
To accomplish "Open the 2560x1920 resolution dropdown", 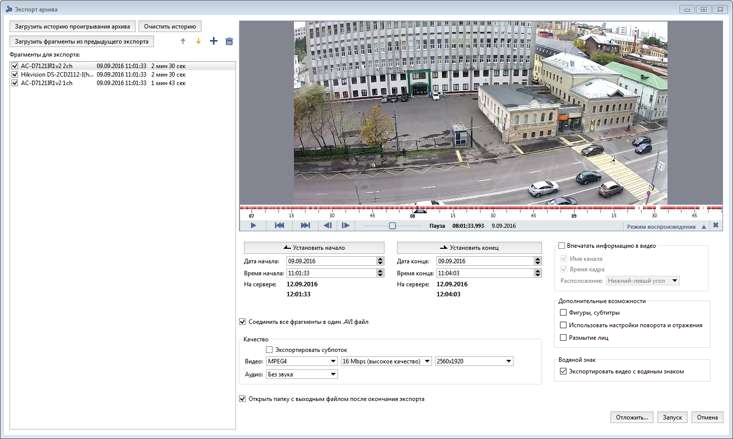I will 474,361.
